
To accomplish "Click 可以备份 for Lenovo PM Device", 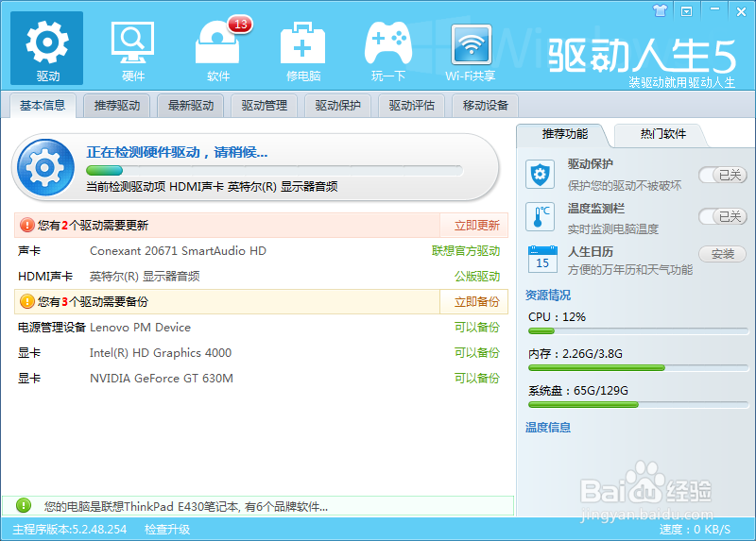I will coord(477,328).
